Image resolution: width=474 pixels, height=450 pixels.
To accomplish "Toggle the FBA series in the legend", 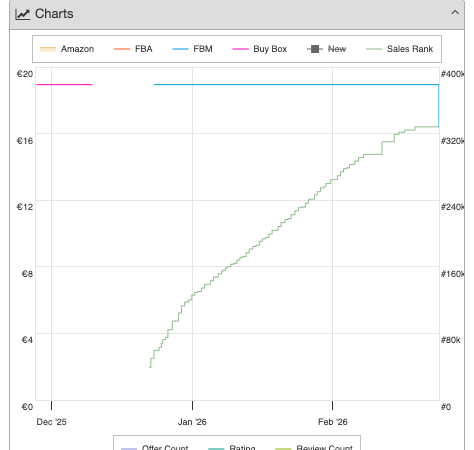I will click(x=133, y=49).
